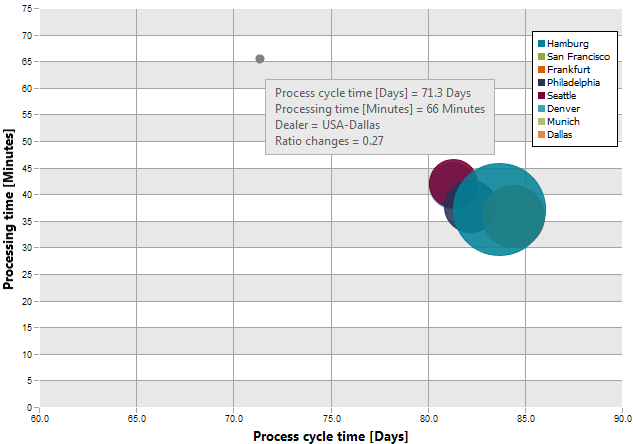Viewport: 633px width, 444px height.
Task: Select the small gray Dallas data point
Action: coord(260,59)
